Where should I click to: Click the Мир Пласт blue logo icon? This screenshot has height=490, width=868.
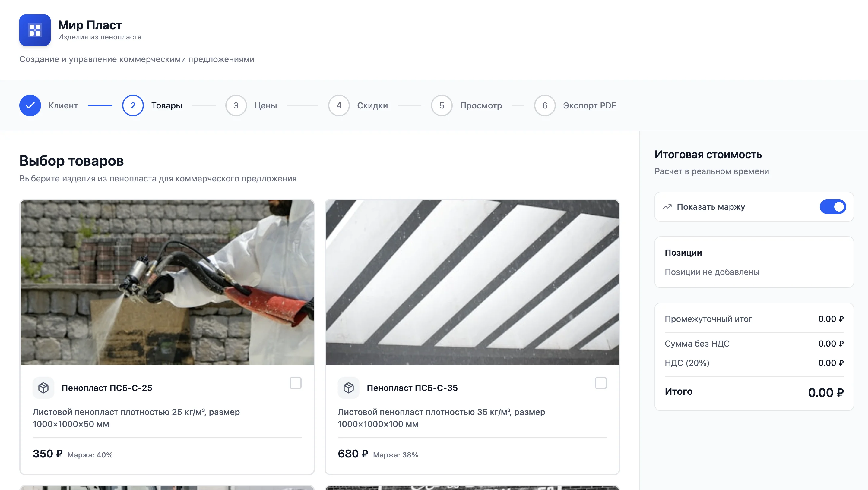(35, 30)
